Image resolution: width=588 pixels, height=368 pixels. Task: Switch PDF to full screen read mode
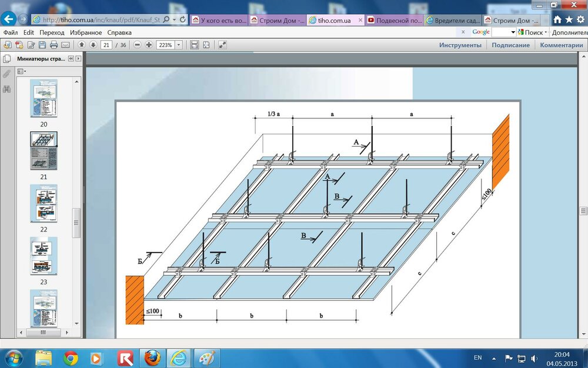point(223,45)
